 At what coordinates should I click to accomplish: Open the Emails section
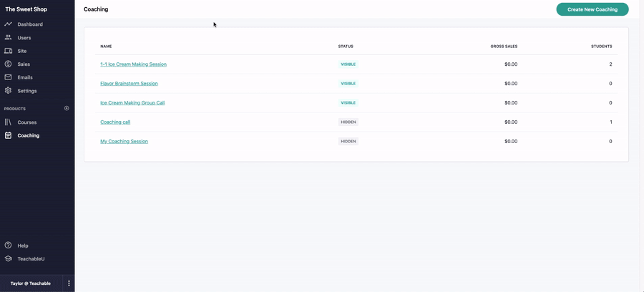tap(25, 77)
